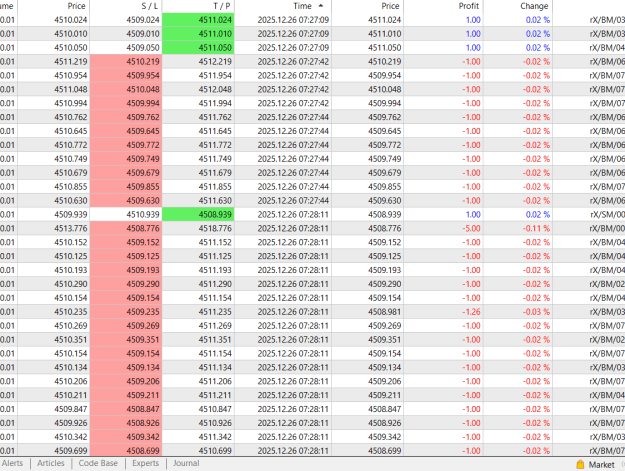Viewport: 625px width, 471px height.
Task: Sort by the Time column header
Action: click(283, 6)
